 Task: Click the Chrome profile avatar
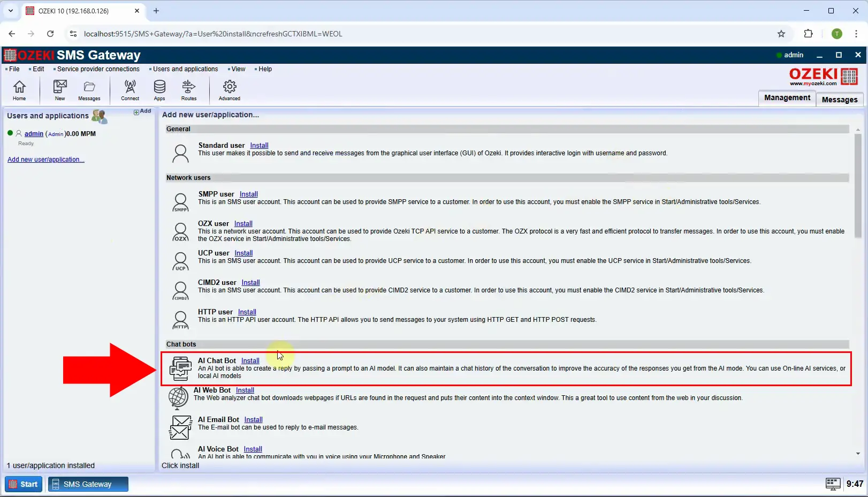[x=837, y=34]
